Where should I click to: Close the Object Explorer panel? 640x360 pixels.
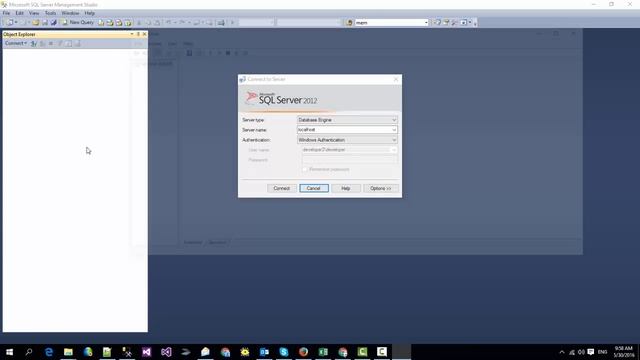144,34
